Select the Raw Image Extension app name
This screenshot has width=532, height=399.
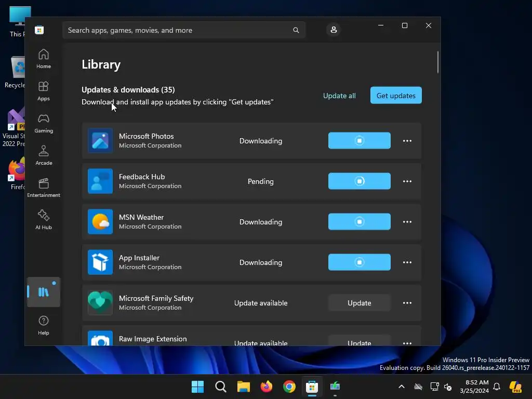(153, 339)
